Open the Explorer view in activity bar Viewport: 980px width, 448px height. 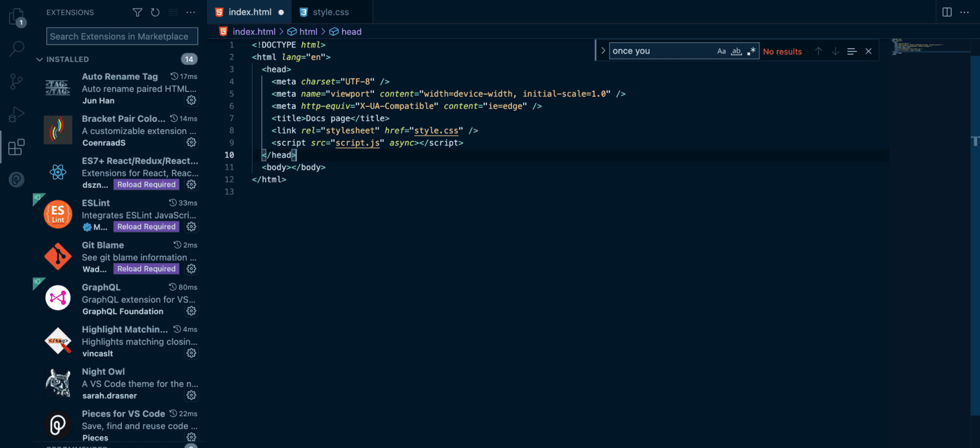point(17,17)
